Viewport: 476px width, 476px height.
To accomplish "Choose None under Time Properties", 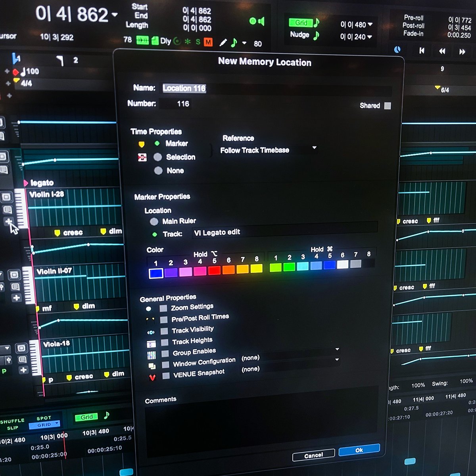I will [158, 171].
